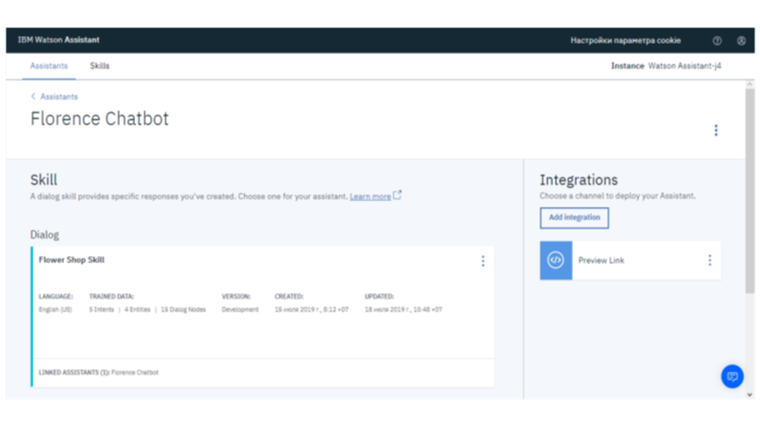Click the page's vertical scrollbar

(x=750, y=190)
